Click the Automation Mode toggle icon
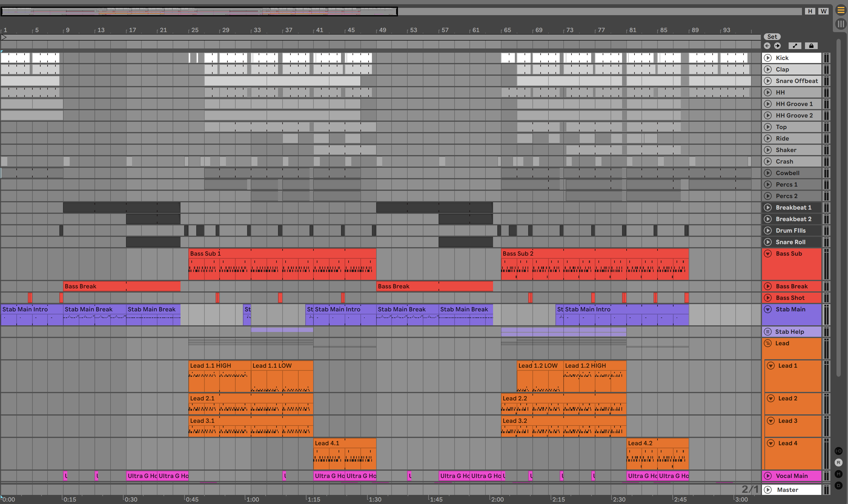848x504 pixels. (795, 46)
